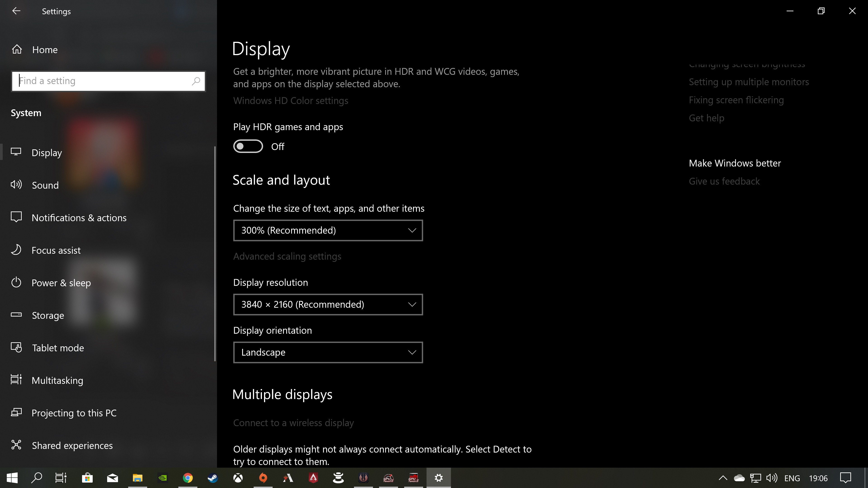868x488 pixels.
Task: Open Tablet mode settings page
Action: (x=58, y=347)
